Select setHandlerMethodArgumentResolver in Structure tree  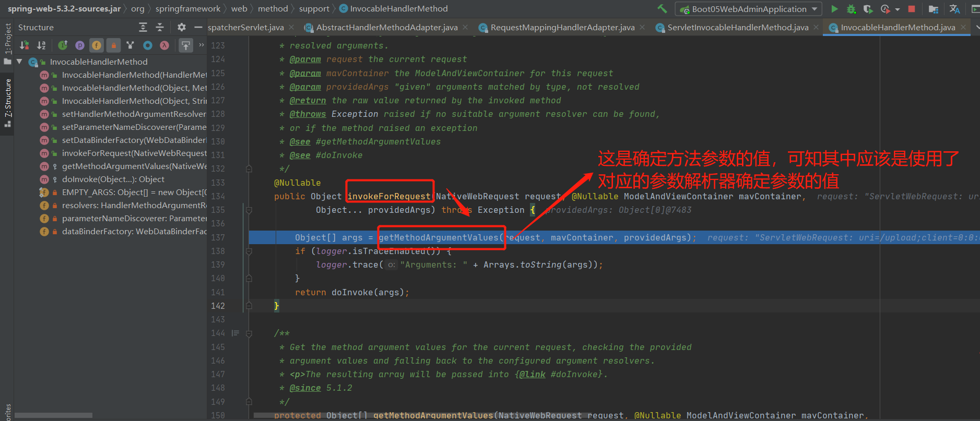[124, 114]
